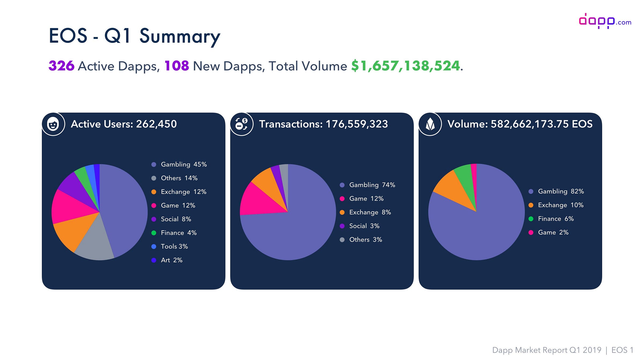
Task: Select the grey Others 14% legend dot
Action: (154, 178)
